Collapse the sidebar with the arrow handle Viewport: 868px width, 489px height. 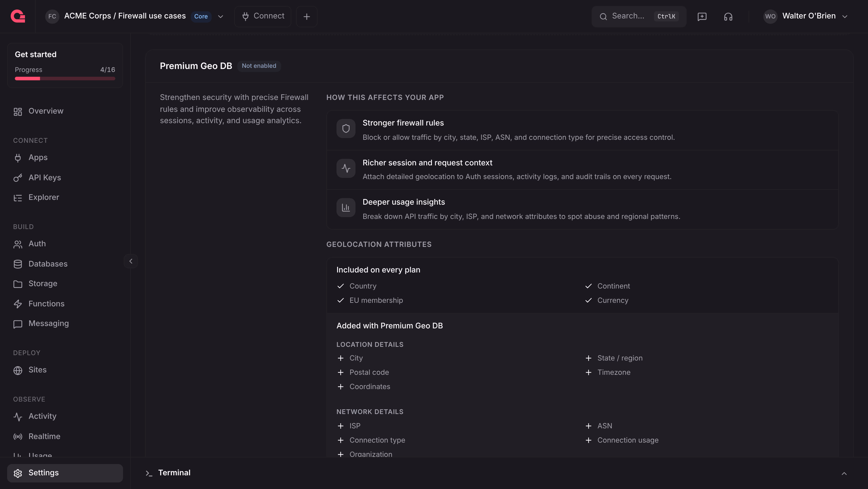[131, 261]
